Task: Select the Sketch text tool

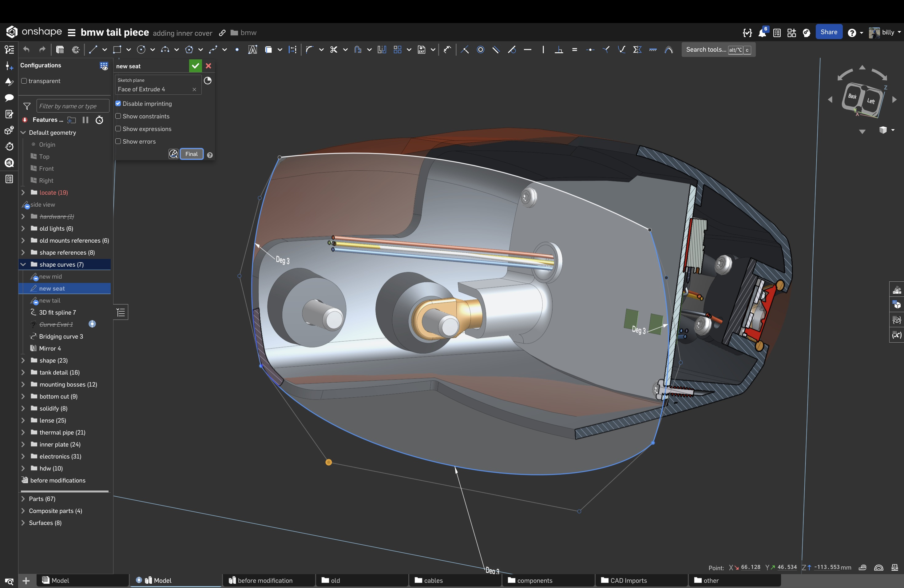Action: (x=252, y=50)
